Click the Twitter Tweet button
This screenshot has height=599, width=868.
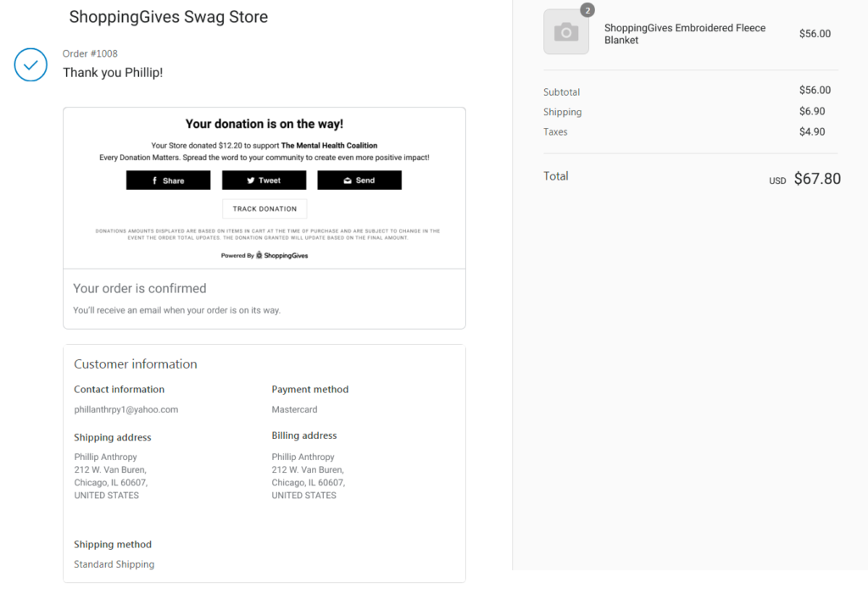point(264,180)
